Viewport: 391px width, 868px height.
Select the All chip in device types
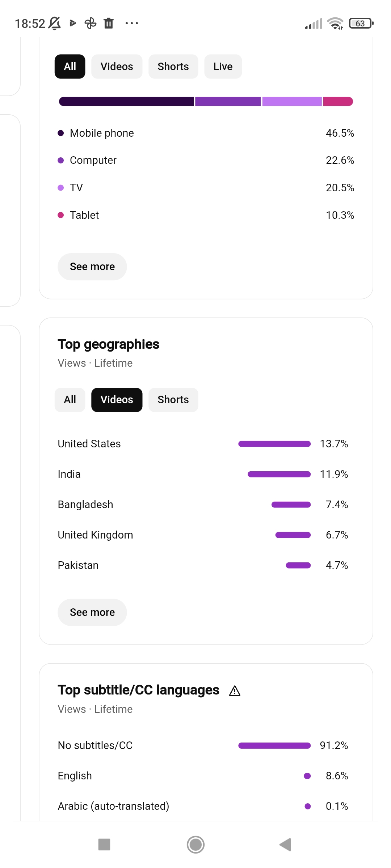click(x=70, y=67)
